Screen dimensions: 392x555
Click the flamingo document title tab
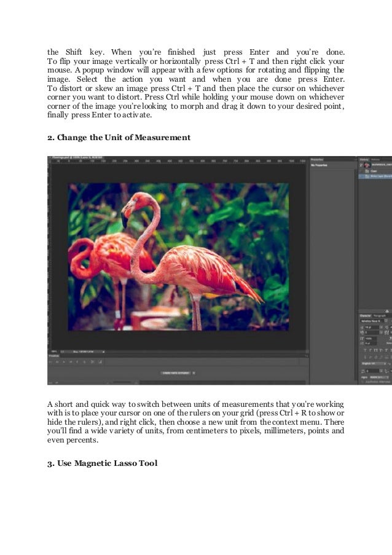pos(77,157)
